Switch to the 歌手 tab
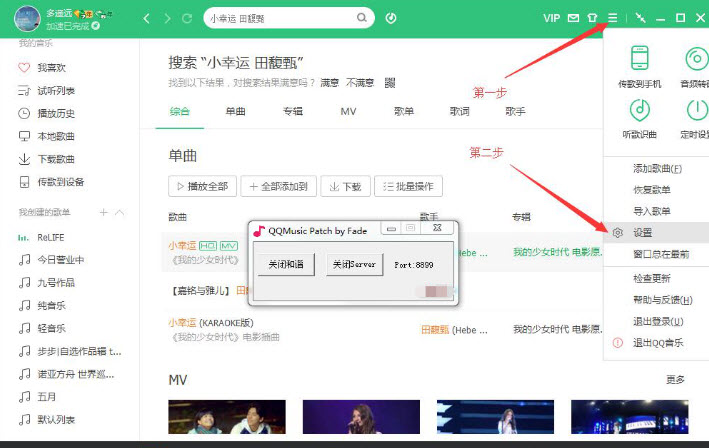The image size is (709, 448). 515,111
